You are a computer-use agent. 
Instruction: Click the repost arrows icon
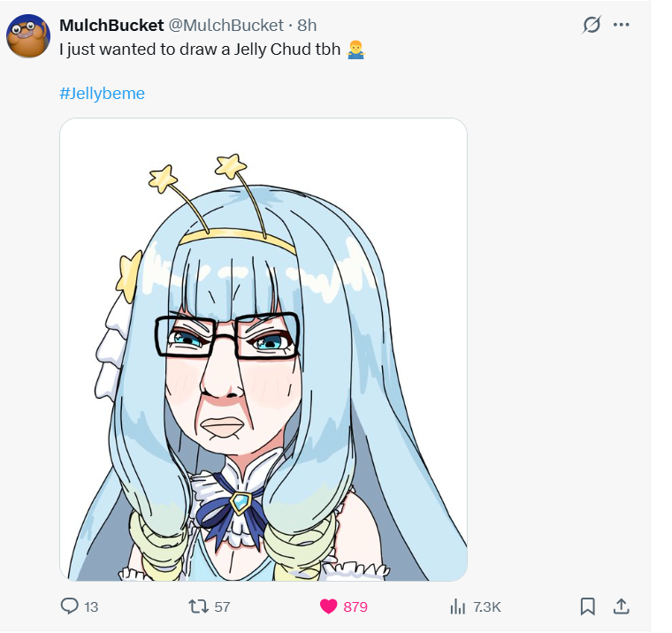pos(198,606)
